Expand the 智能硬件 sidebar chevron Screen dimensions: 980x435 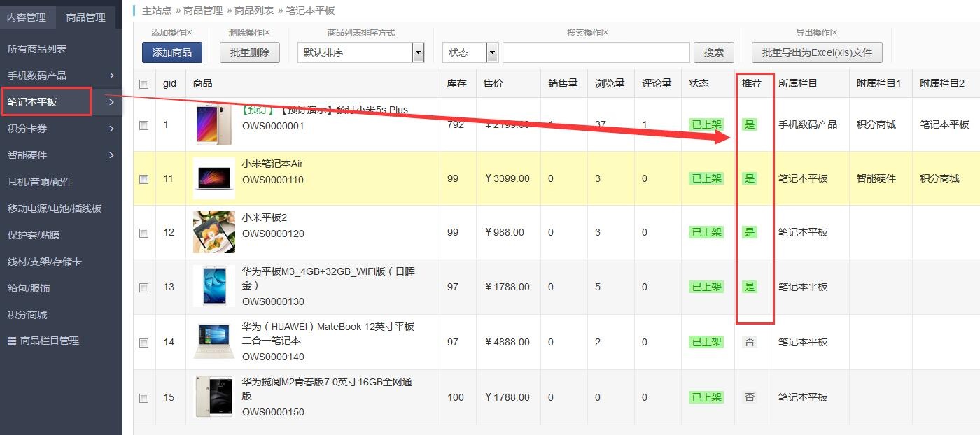(111, 155)
